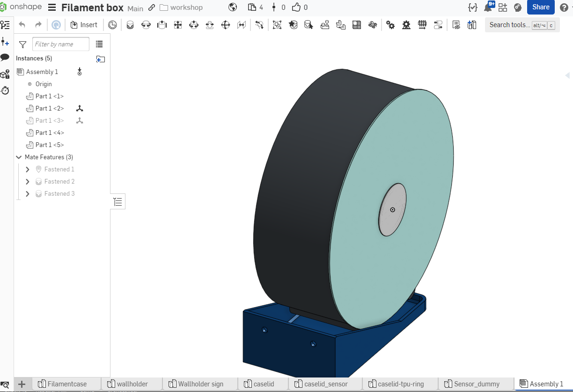
Task: Select the Part 1 <5> instance in the tree
Action: click(49, 145)
